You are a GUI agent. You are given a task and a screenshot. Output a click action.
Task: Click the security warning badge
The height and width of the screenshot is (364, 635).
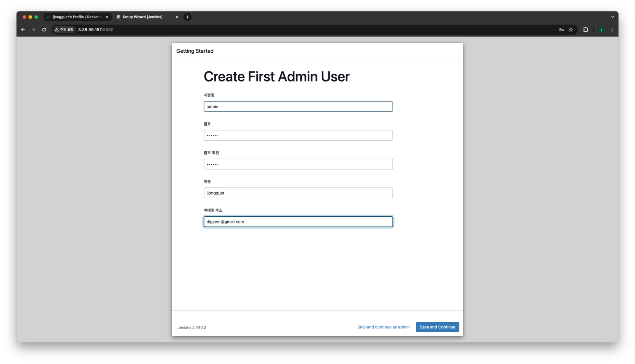click(64, 30)
